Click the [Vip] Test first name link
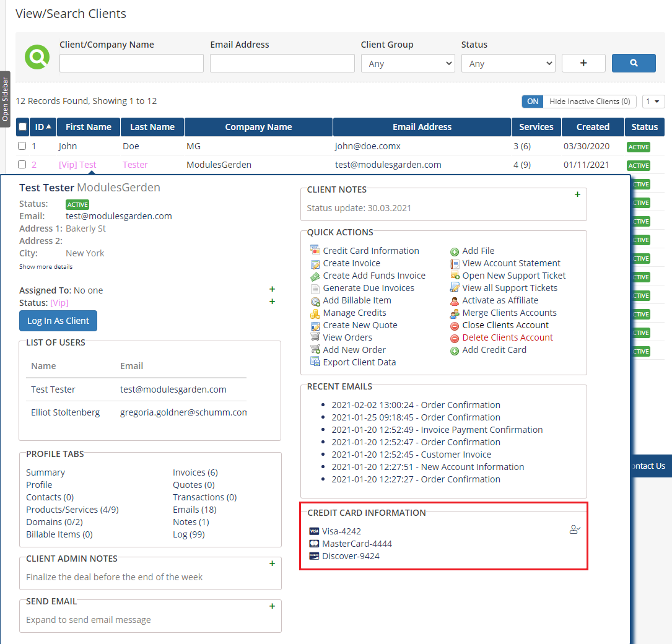Screen dimensions: 672x644 pos(77,165)
